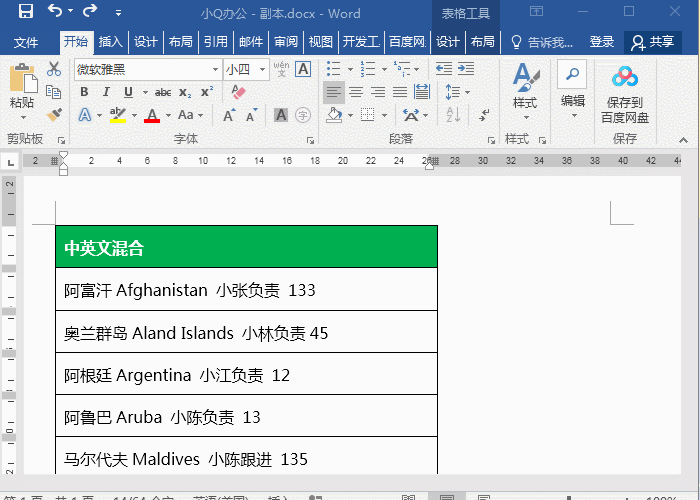
Task: Switch to the 引用 tab
Action: [x=216, y=42]
